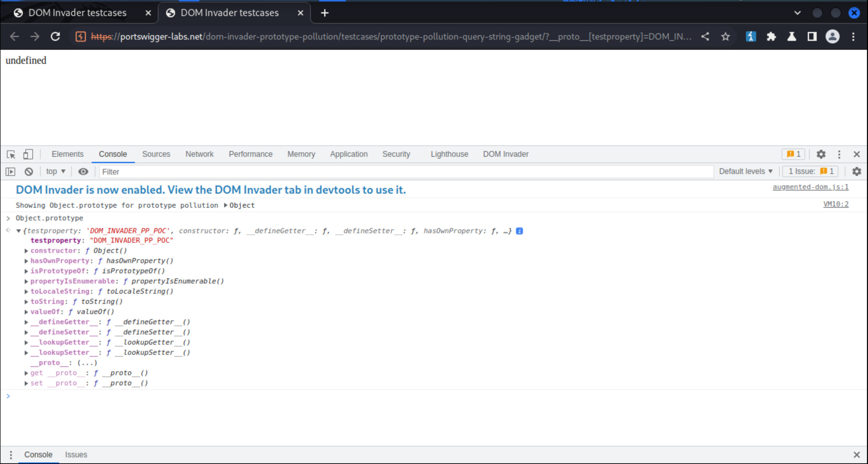Image resolution: width=868 pixels, height=464 pixels.
Task: Close the first DOM Invader testcases tab
Action: 148,13
